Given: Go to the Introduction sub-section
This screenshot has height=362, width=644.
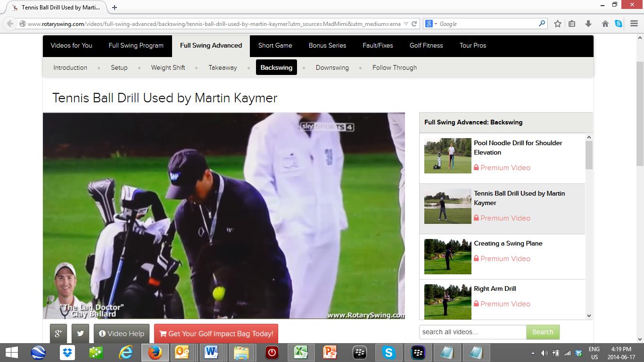Looking at the screenshot, I should [x=70, y=67].
